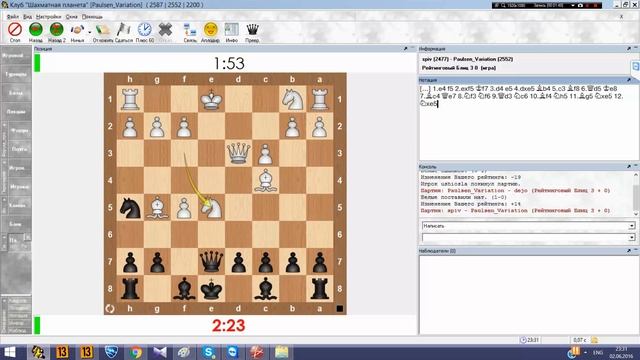This screenshot has width=640, height=360.
Task: Open the Окна menu
Action: click(71, 17)
